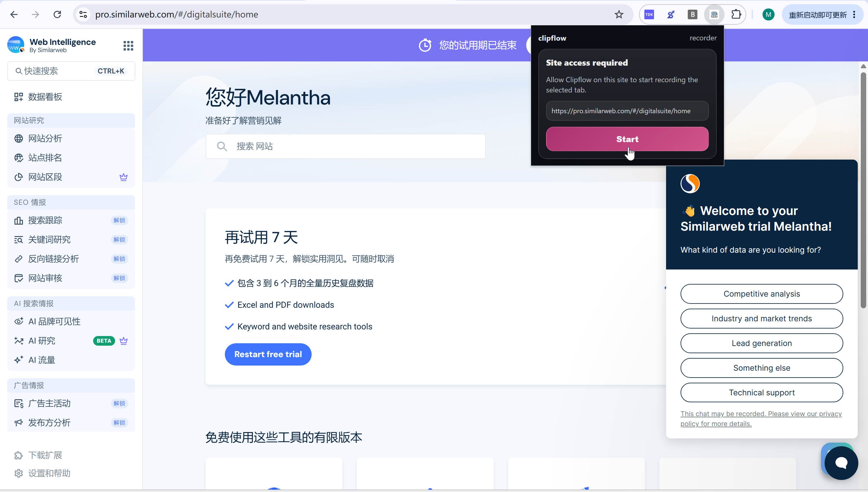Click 解锁 badge next to 搜索跟踪
This screenshot has height=492, width=868.
(x=119, y=220)
